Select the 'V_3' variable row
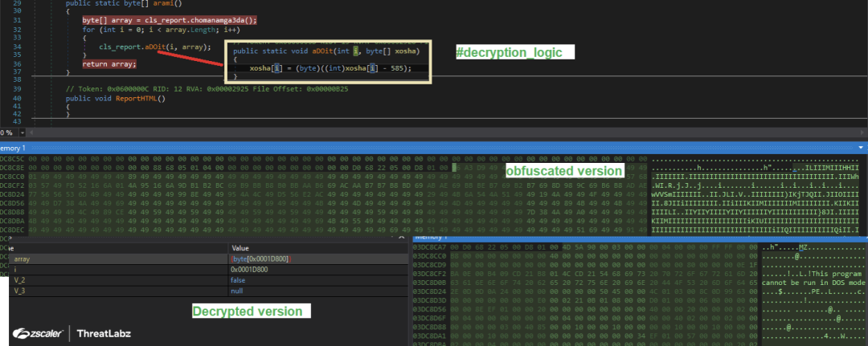The image size is (868, 346). [x=19, y=291]
